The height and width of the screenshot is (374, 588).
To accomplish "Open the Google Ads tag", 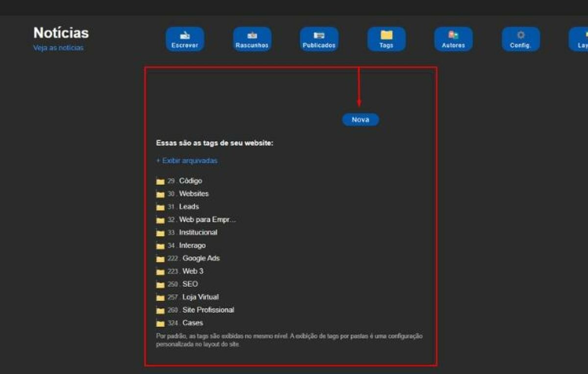I will (x=201, y=258).
